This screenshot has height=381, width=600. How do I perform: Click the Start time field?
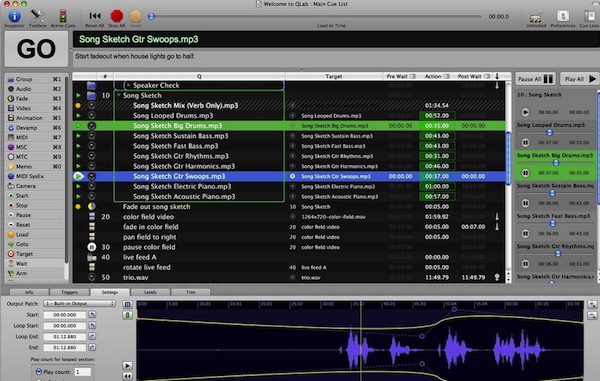pyautogui.click(x=65, y=315)
